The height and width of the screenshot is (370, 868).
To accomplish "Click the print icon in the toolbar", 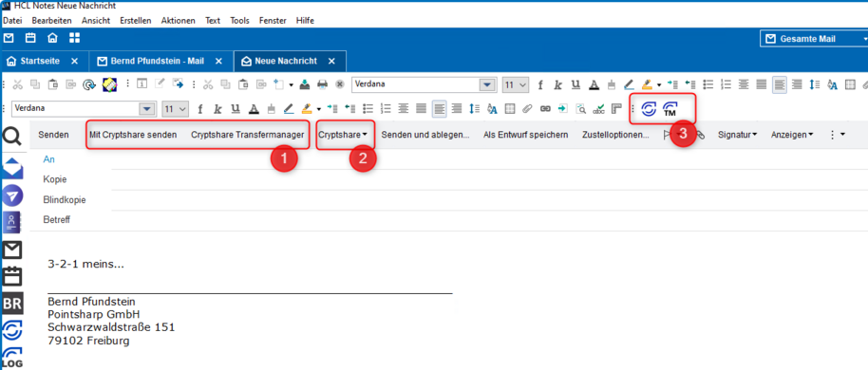I will point(323,84).
